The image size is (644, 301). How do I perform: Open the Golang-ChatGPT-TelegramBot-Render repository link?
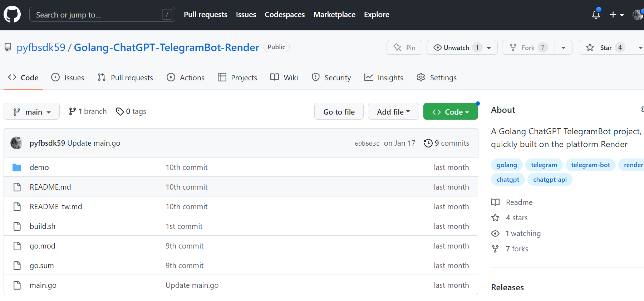click(167, 47)
